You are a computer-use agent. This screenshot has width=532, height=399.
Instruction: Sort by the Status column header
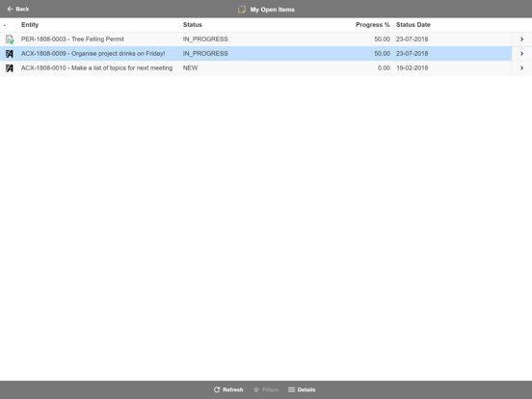pos(193,25)
